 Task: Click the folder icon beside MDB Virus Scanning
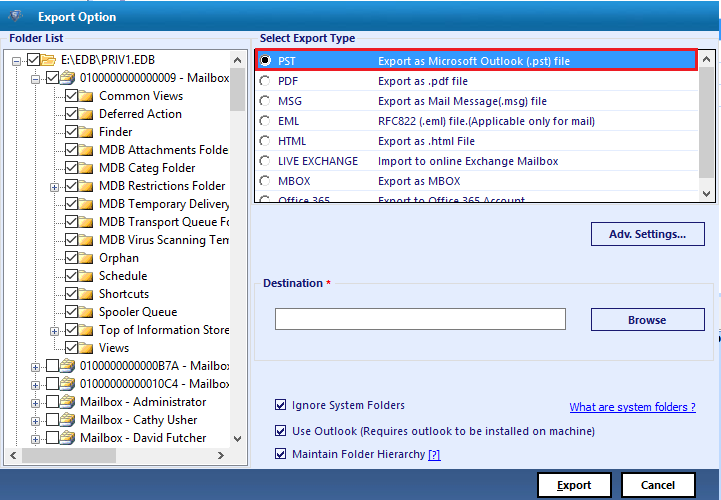[86, 240]
